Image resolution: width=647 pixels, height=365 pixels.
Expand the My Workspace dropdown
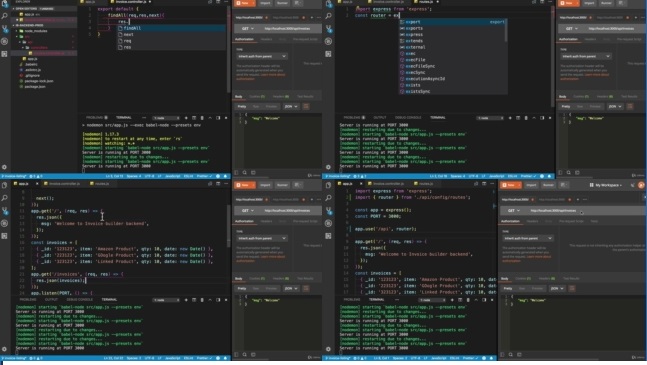[606, 185]
